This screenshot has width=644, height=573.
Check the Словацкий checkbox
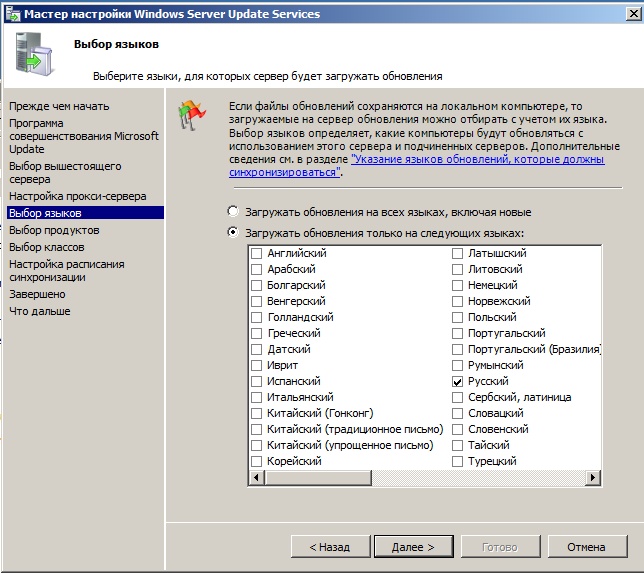pyautogui.click(x=458, y=413)
